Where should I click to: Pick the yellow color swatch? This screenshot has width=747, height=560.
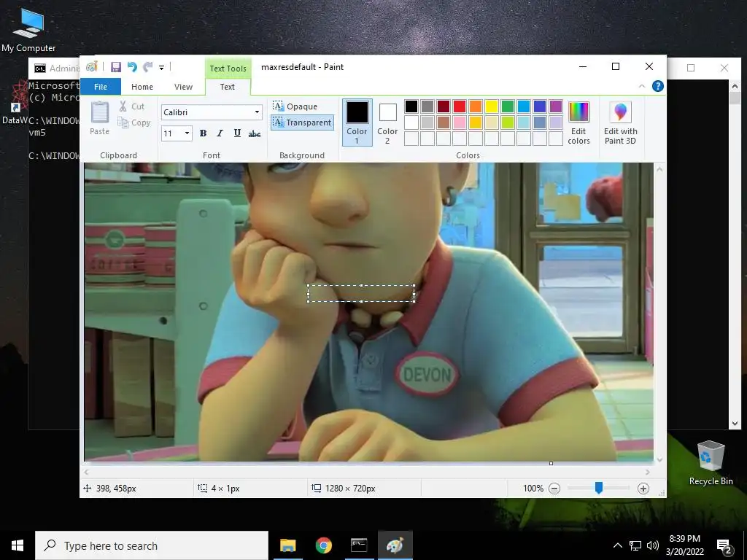click(491, 106)
